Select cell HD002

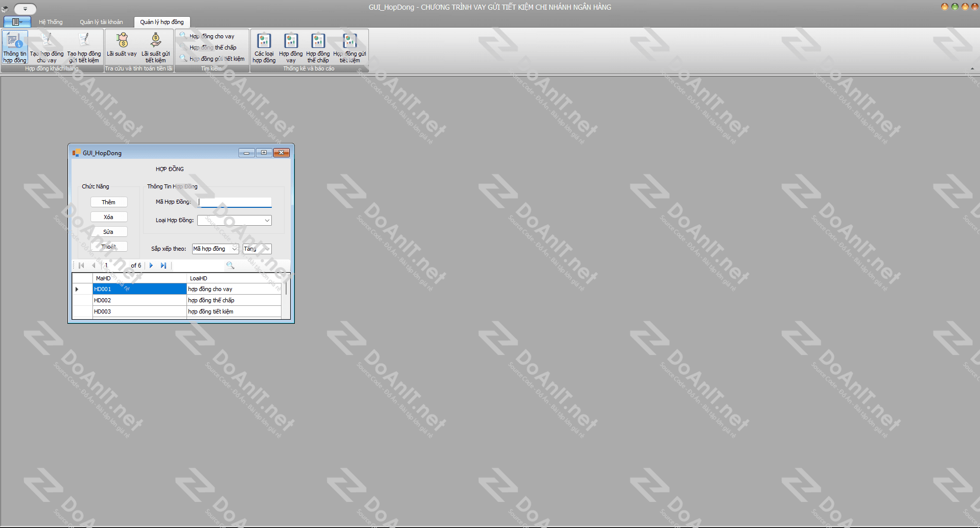[139, 300]
